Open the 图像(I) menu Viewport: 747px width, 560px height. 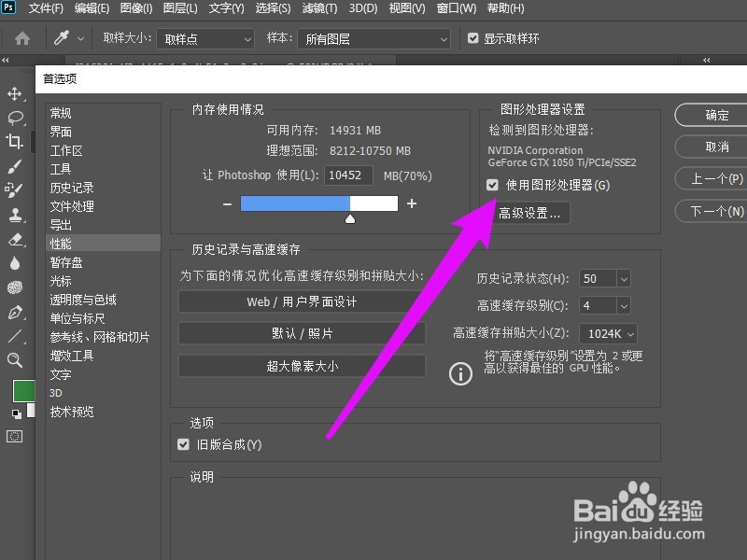[136, 8]
